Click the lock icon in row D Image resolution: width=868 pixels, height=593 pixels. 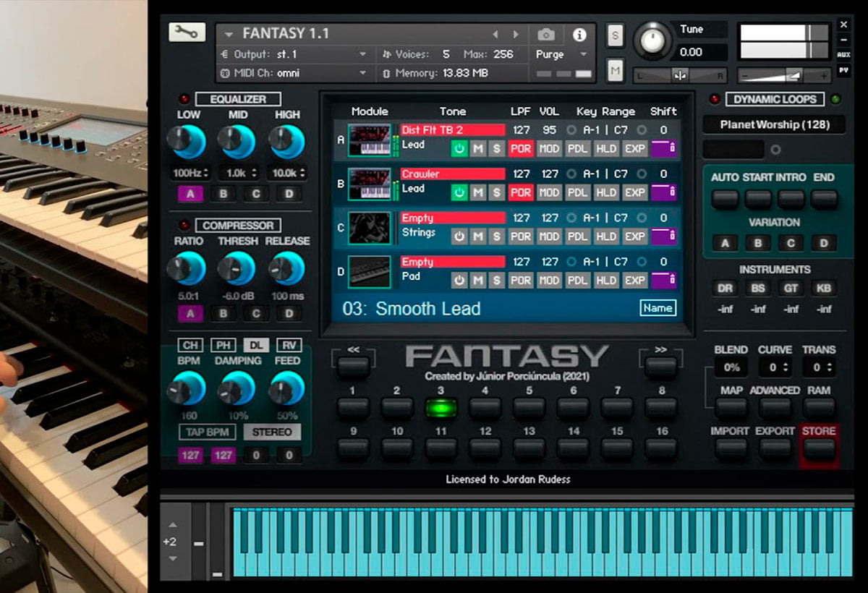(673, 280)
